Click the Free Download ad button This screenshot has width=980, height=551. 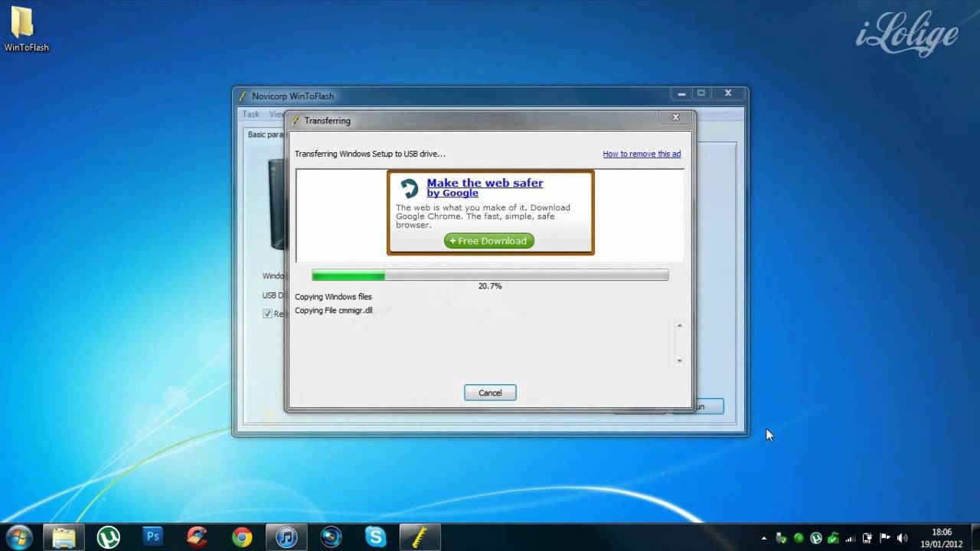click(x=489, y=241)
